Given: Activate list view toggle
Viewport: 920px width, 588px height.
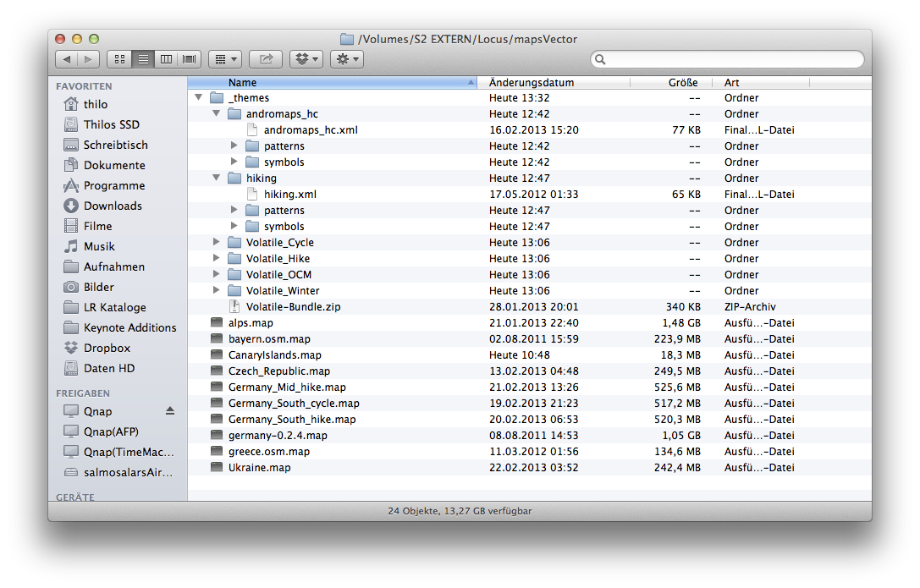Looking at the screenshot, I should [143, 59].
